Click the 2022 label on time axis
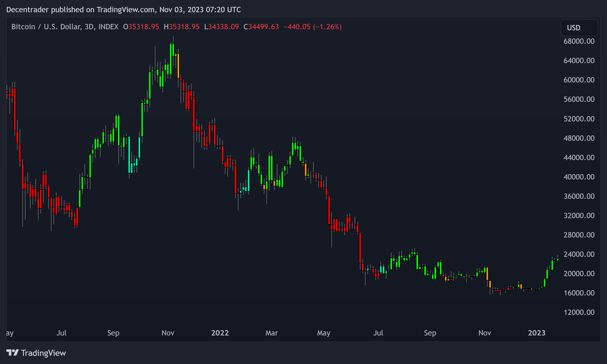Viewport: 607px width, 364px height. 220,333
